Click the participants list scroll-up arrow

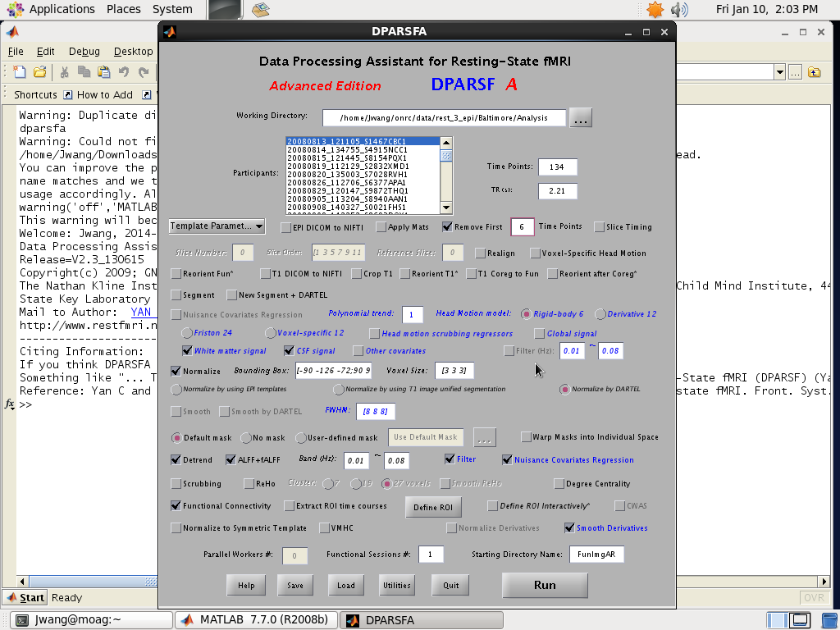click(445, 143)
